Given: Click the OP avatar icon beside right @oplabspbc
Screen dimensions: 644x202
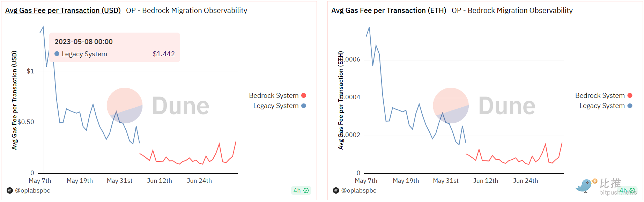Looking at the screenshot, I should tap(336, 190).
